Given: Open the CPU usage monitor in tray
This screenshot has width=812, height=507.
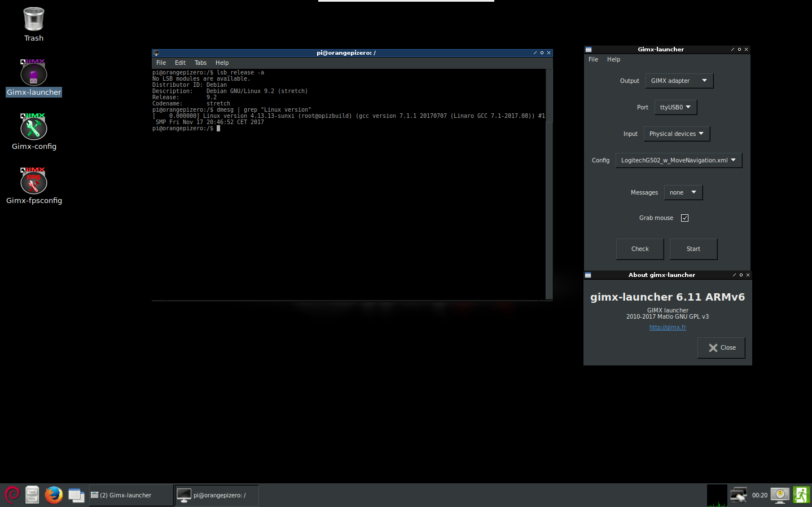Looking at the screenshot, I should tap(717, 495).
